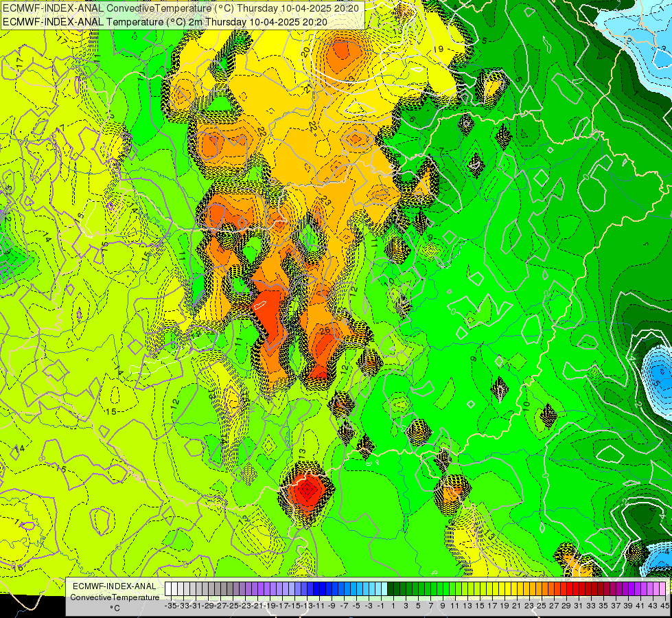Click the '21' value on the legend scale

[517, 606]
